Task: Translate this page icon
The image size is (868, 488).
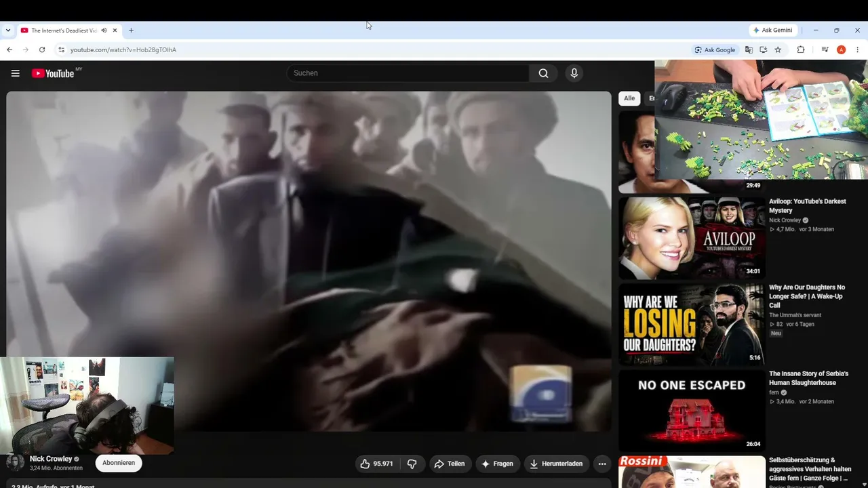Action: point(749,49)
